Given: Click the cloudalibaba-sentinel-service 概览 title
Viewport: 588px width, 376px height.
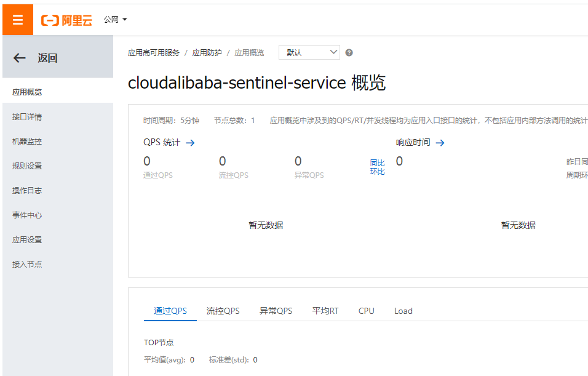Looking at the screenshot, I should (257, 83).
